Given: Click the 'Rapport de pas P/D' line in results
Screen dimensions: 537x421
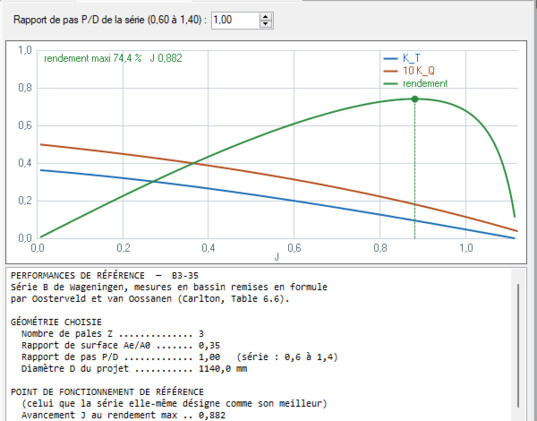Looking at the screenshot, I should click(x=179, y=357).
